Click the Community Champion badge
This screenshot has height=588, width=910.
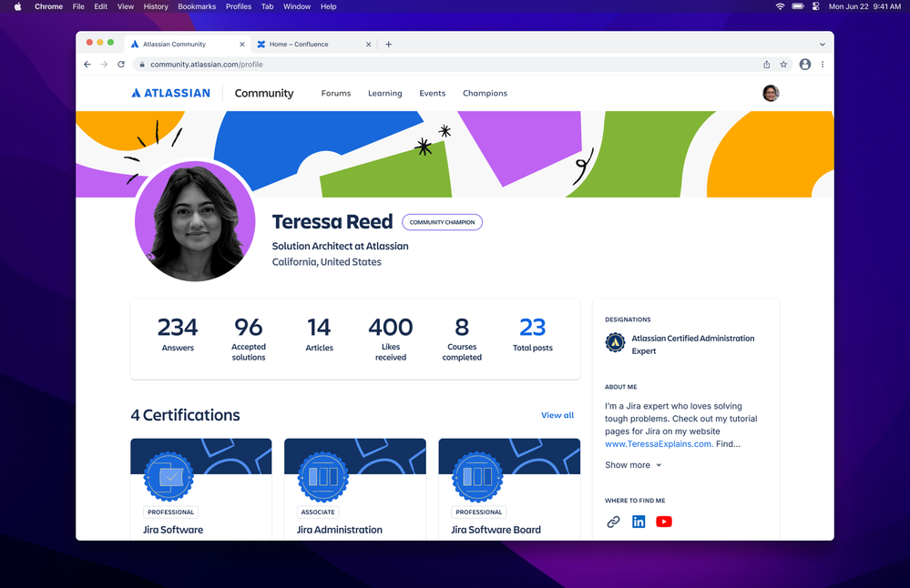pyautogui.click(x=442, y=222)
